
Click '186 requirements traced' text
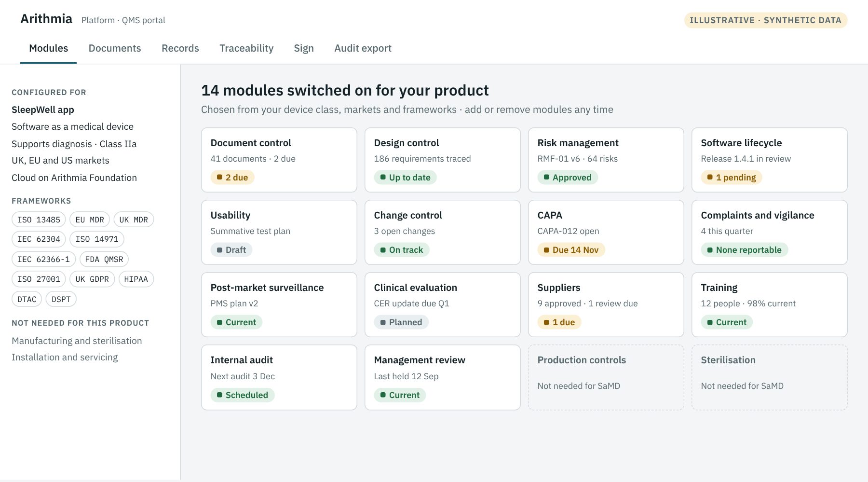click(x=422, y=159)
